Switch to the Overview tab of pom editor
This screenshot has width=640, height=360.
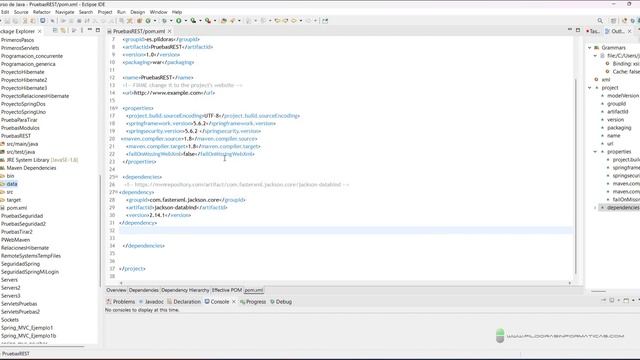coord(116,290)
